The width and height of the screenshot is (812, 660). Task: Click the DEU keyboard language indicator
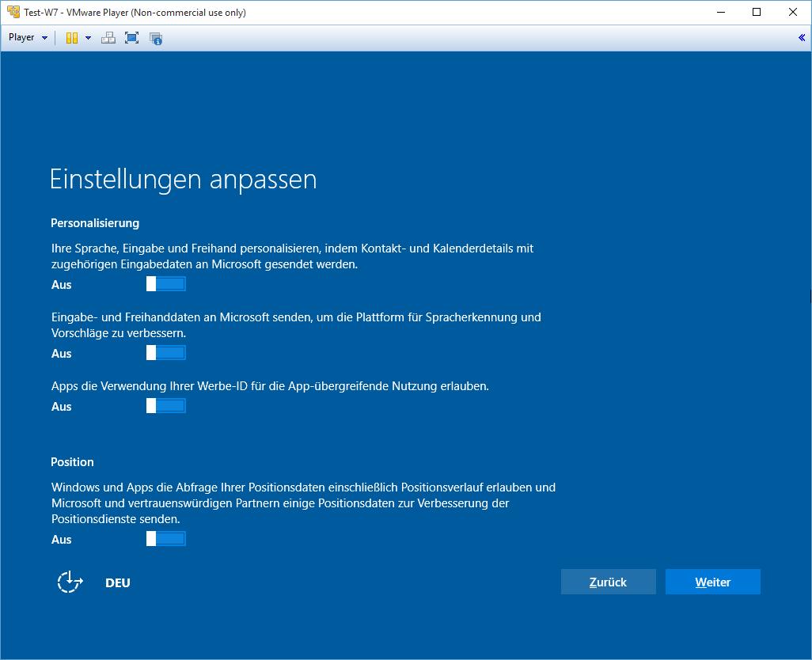point(118,583)
